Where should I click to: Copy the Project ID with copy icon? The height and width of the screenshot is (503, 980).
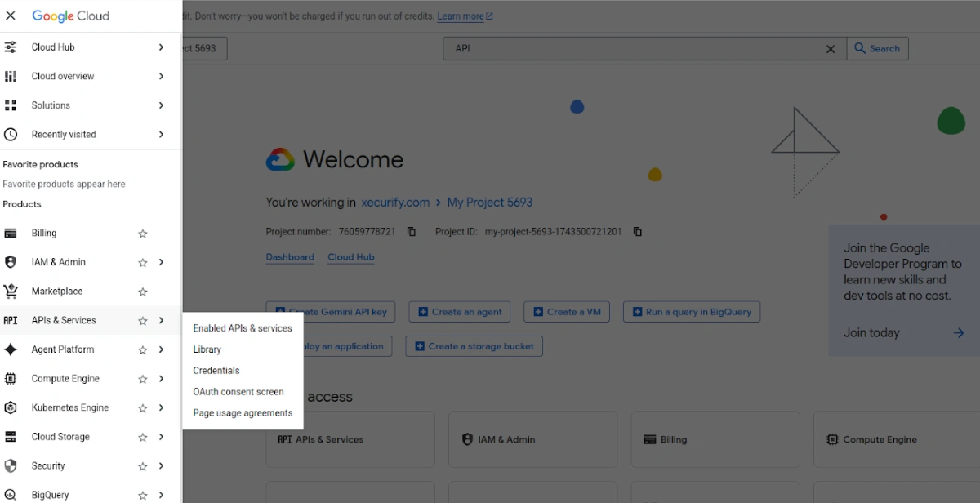638,232
